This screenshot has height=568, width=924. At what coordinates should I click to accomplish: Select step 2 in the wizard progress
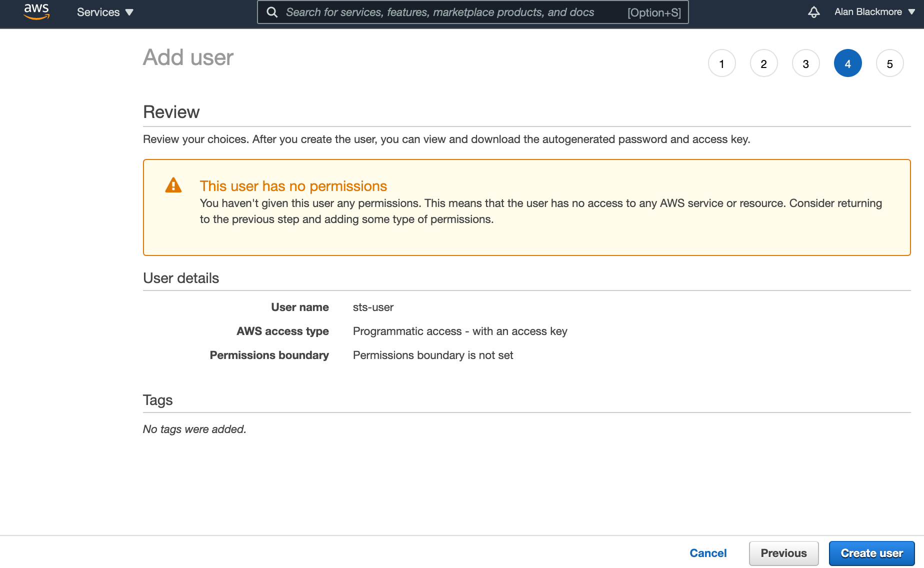coord(764,63)
